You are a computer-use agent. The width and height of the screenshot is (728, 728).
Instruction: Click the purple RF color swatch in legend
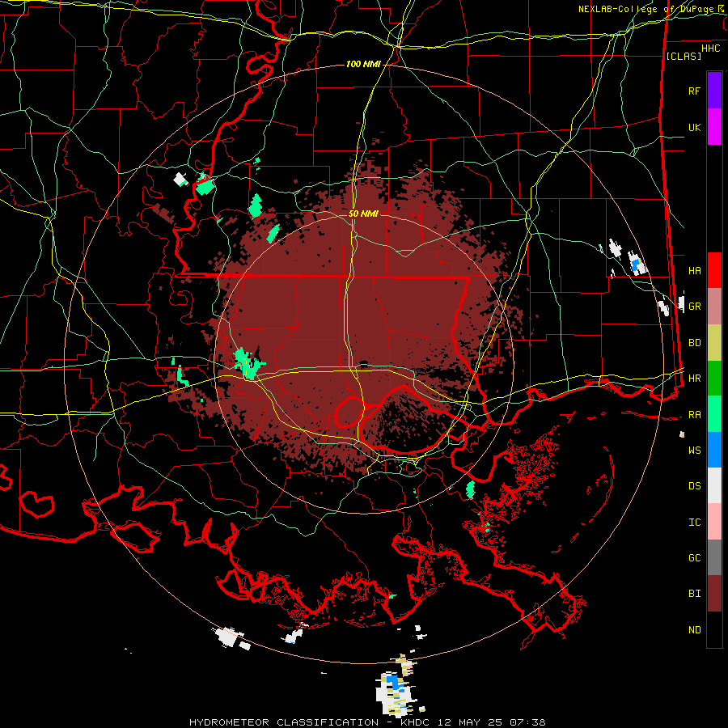click(714, 91)
